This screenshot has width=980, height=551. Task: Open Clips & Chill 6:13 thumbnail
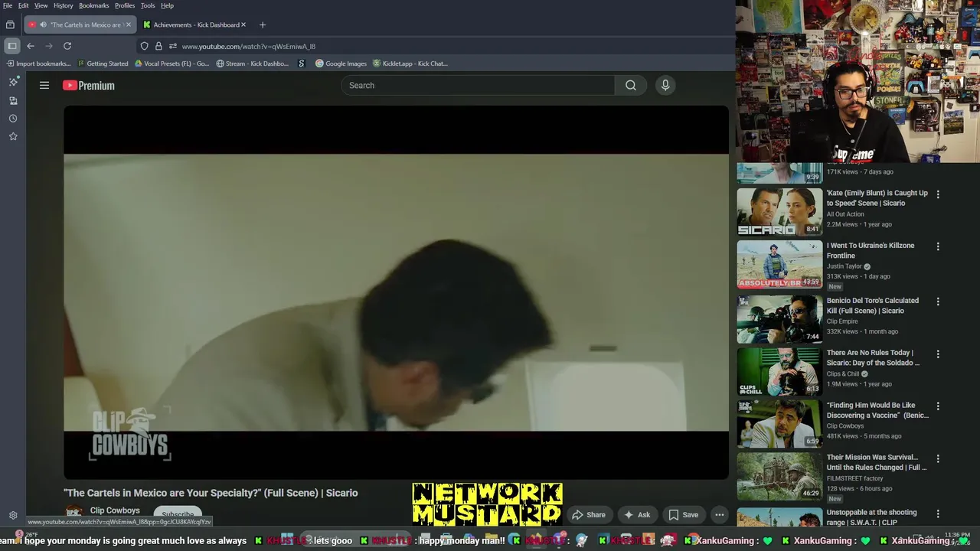tap(779, 372)
